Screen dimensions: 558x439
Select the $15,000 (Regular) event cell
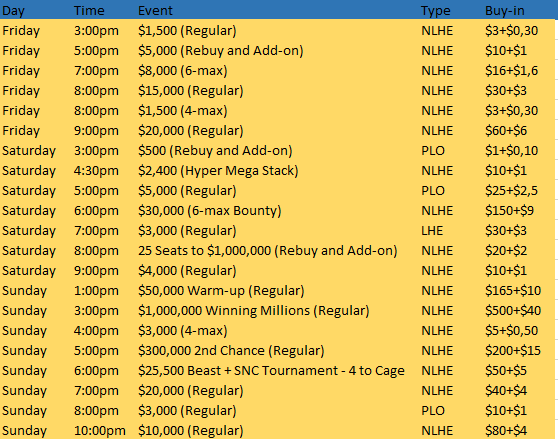pyautogui.click(x=191, y=90)
